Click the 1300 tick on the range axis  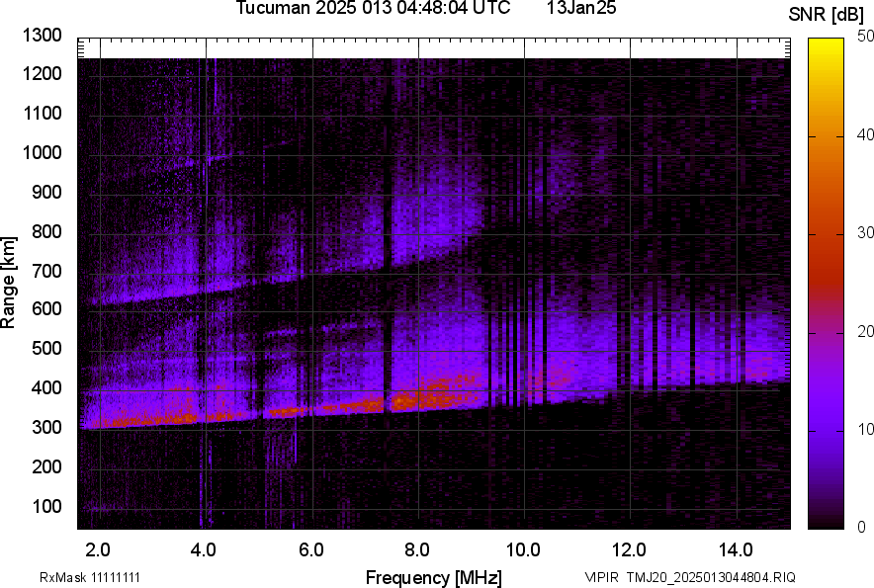pyautogui.click(x=44, y=36)
